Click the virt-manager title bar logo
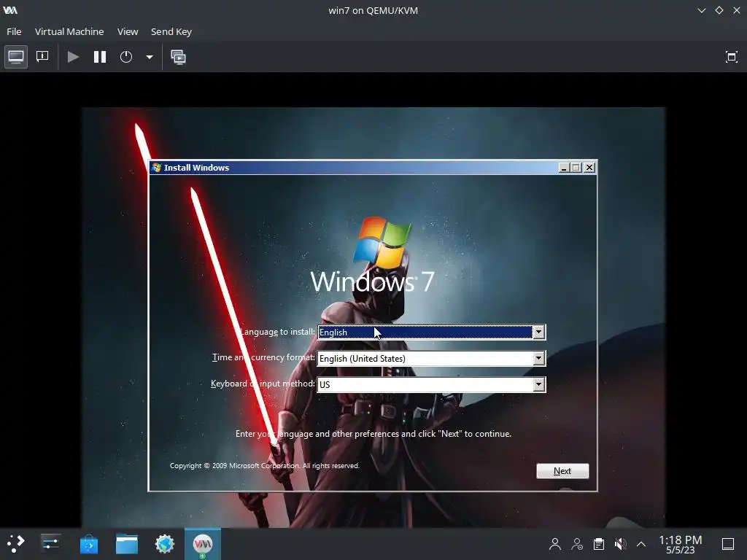 (10, 10)
